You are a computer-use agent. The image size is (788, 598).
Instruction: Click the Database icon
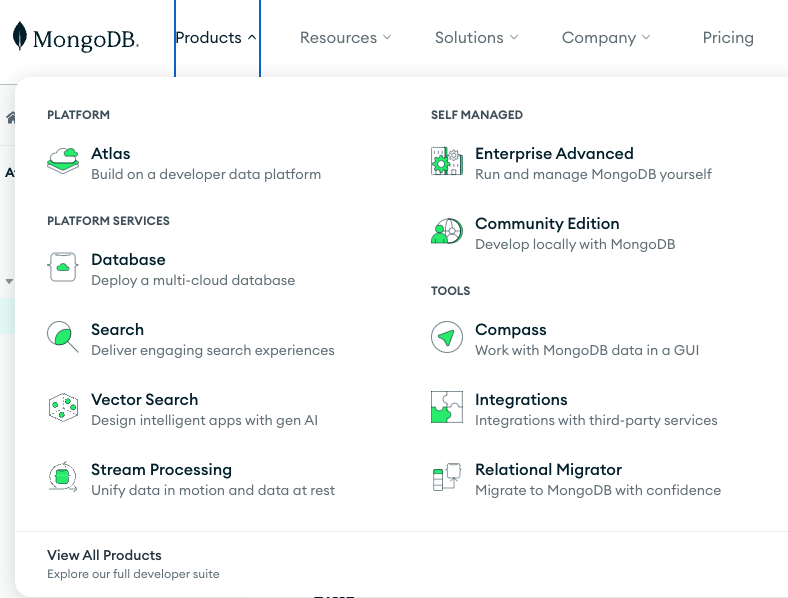[x=63, y=267]
